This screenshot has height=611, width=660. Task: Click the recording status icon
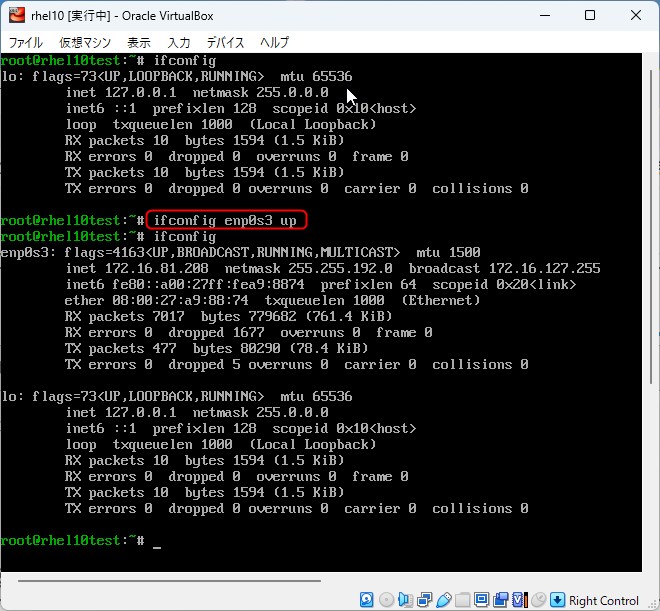[501, 600]
